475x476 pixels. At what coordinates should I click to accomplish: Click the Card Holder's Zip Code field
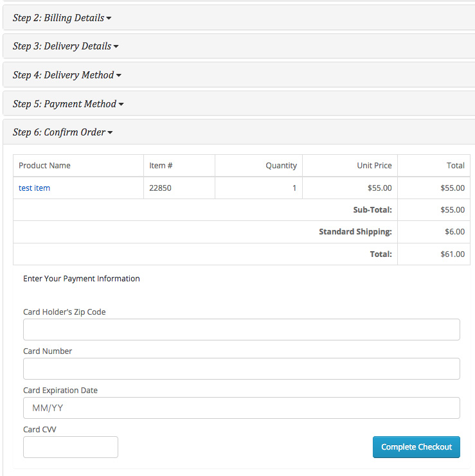pyautogui.click(x=242, y=330)
